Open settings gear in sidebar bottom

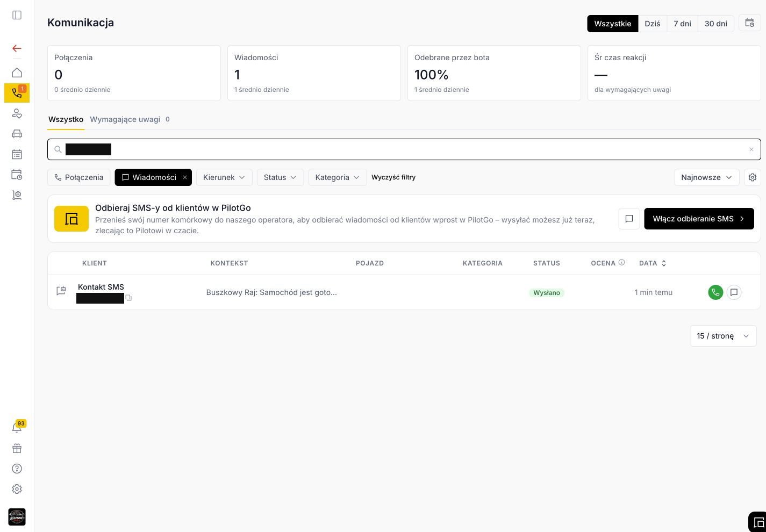[17, 489]
